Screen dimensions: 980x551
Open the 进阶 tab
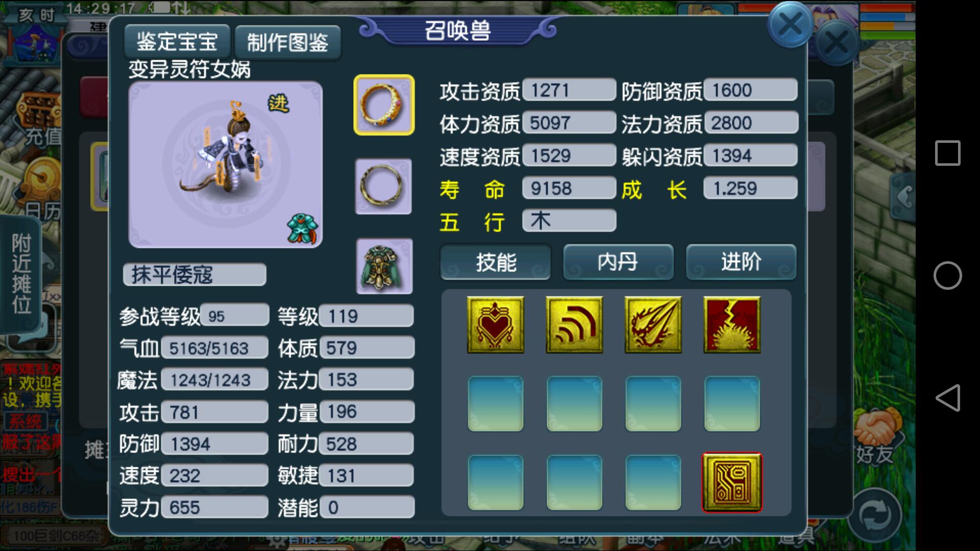(x=741, y=262)
